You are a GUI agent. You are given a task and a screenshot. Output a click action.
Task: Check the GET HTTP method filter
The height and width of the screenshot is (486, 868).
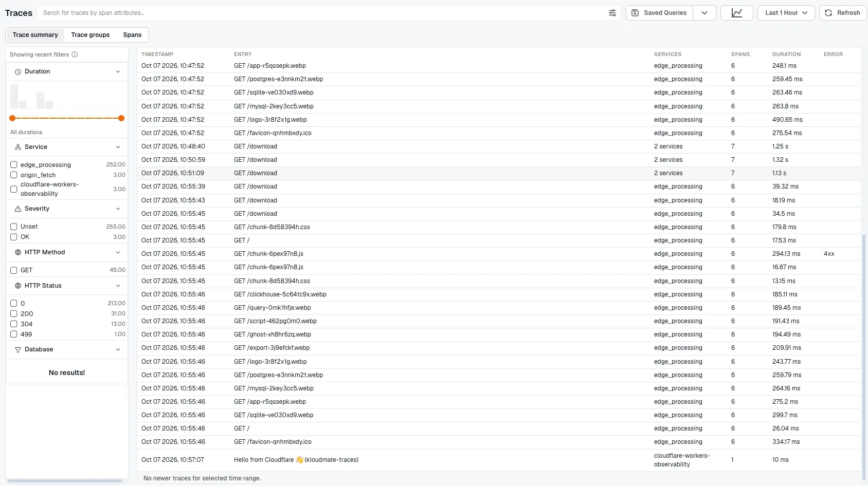coord(14,270)
